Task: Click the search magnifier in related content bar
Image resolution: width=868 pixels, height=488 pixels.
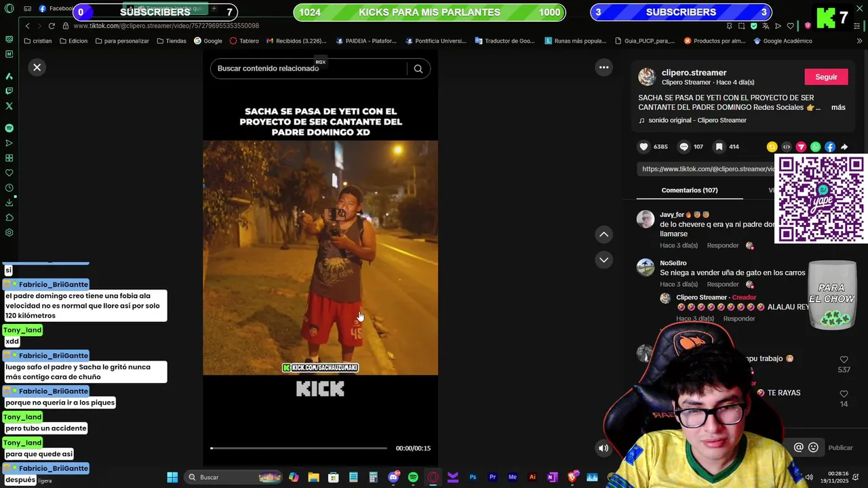Action: [418, 68]
